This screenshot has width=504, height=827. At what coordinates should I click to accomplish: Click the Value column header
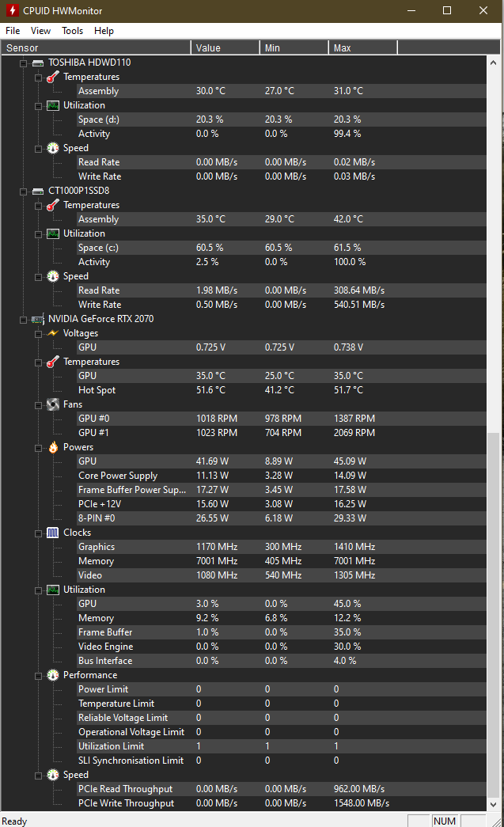225,48
